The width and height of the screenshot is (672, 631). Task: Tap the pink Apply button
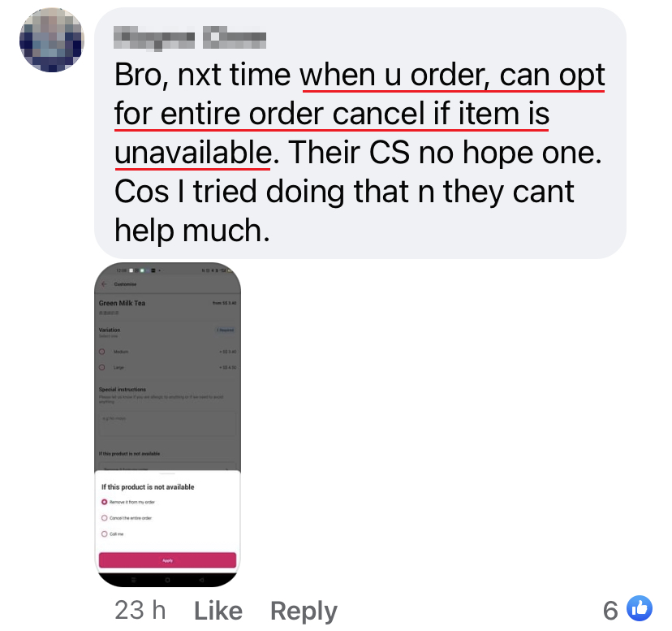167,560
